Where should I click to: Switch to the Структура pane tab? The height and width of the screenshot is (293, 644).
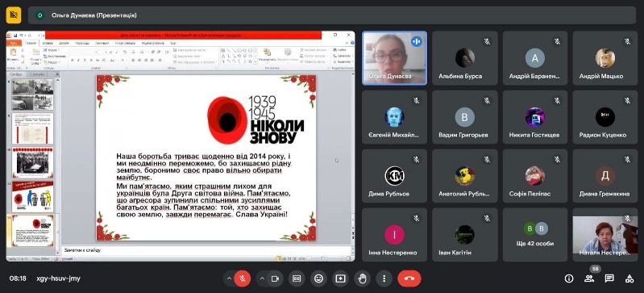click(37, 74)
